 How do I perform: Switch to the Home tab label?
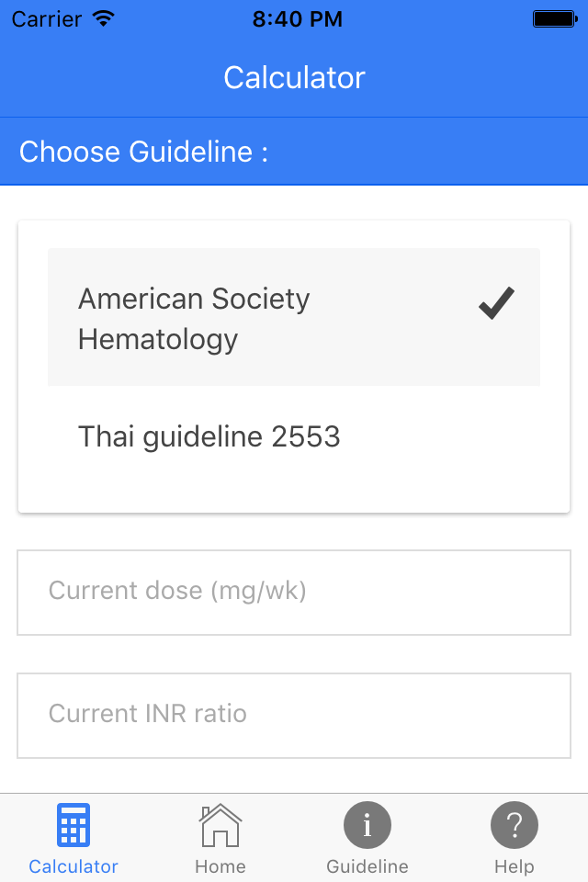click(220, 866)
